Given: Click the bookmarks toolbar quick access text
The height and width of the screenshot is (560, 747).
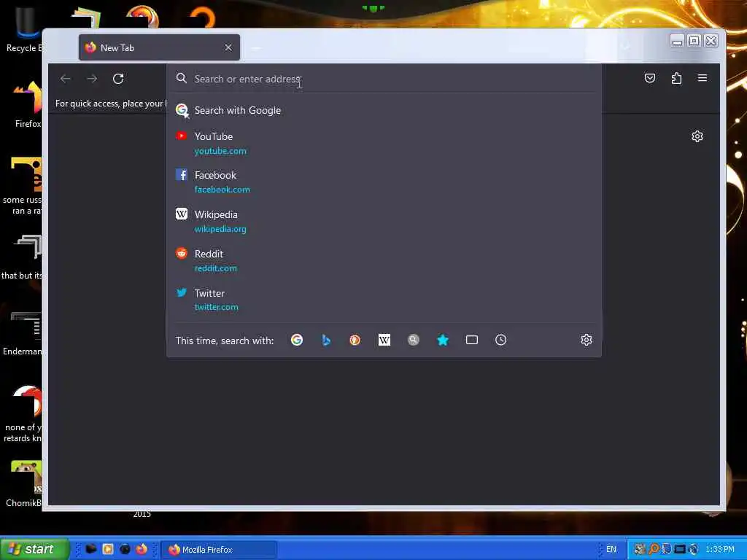Looking at the screenshot, I should 111,104.
